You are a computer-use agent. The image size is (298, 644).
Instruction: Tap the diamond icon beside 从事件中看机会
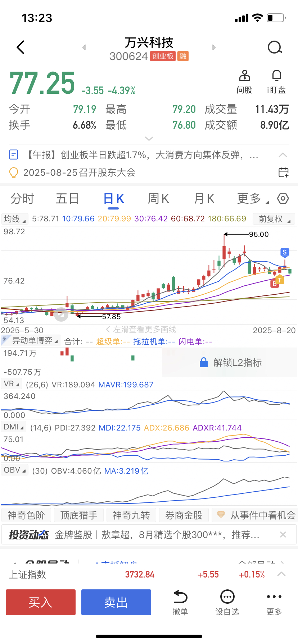221,515
